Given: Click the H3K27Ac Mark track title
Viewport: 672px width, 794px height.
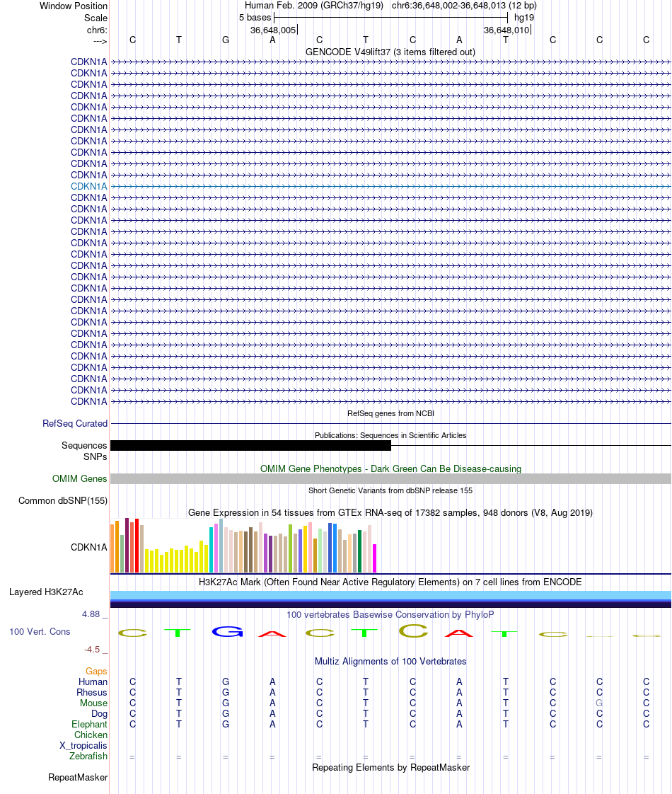Looking at the screenshot, I should pyautogui.click(x=390, y=582).
